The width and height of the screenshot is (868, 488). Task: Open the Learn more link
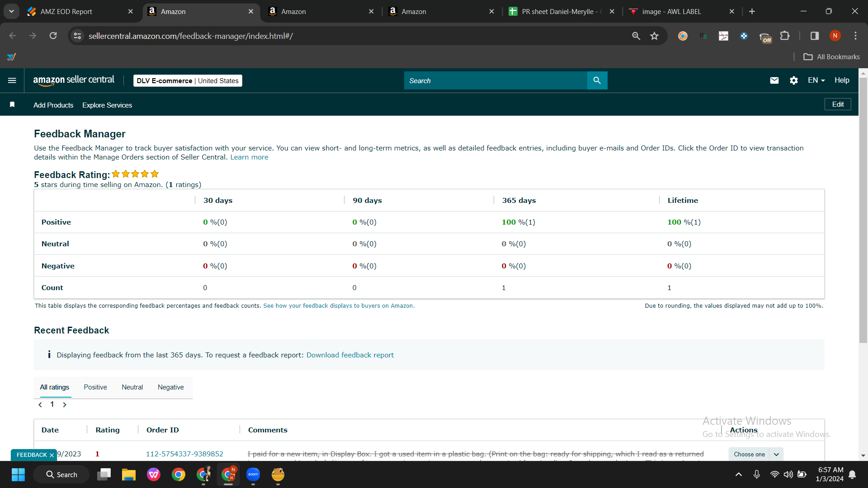249,157
